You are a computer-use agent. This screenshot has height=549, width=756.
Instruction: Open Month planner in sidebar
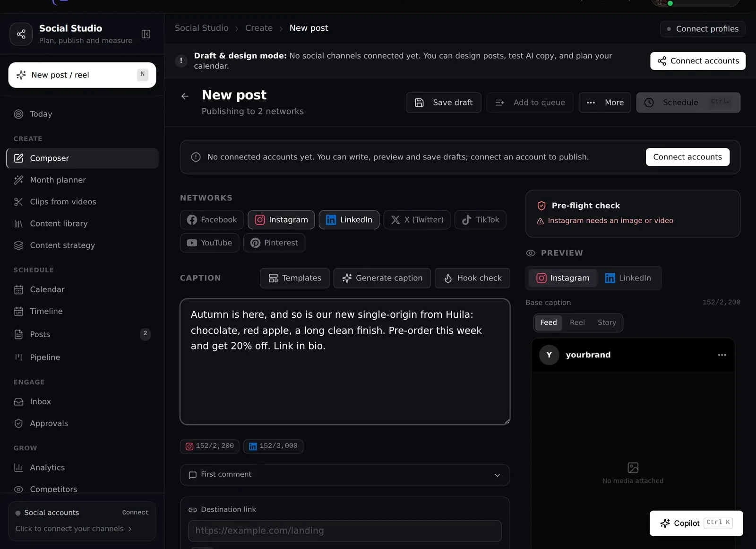[x=82, y=180]
